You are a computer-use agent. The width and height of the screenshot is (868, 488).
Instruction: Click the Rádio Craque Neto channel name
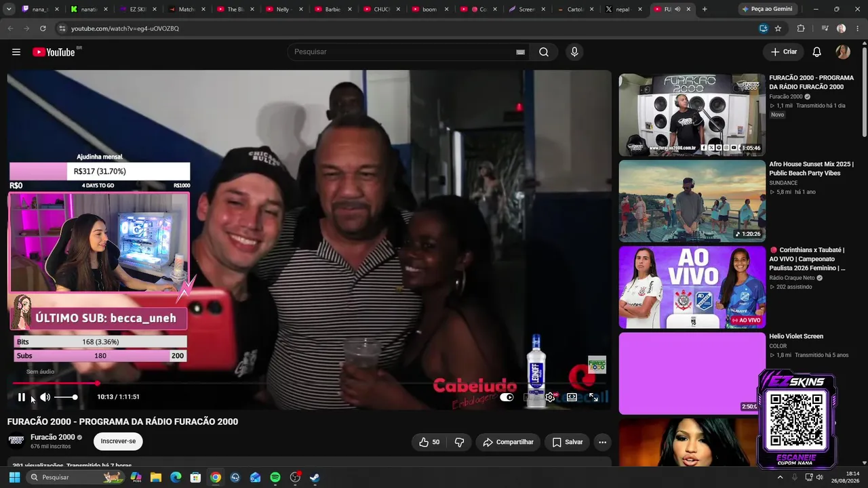pyautogui.click(x=792, y=278)
